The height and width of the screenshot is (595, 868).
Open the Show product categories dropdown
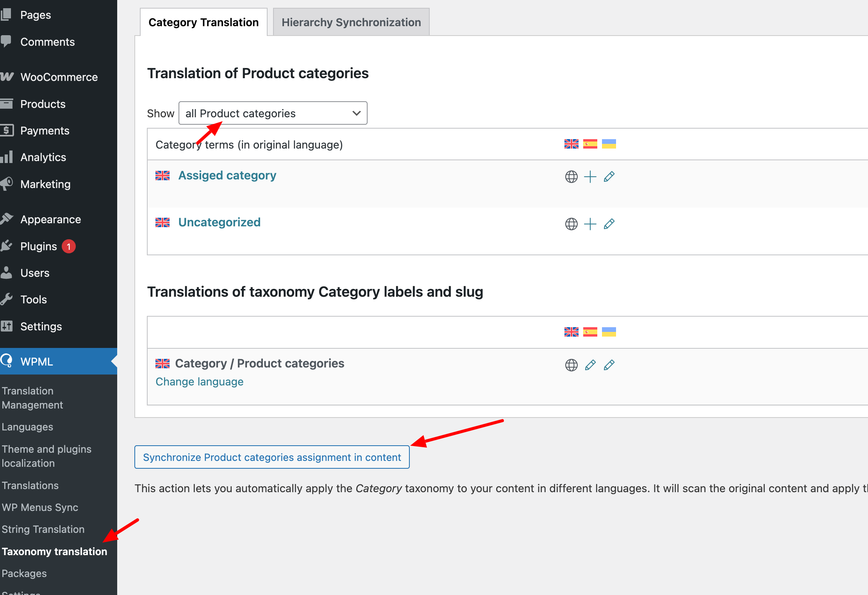click(273, 113)
